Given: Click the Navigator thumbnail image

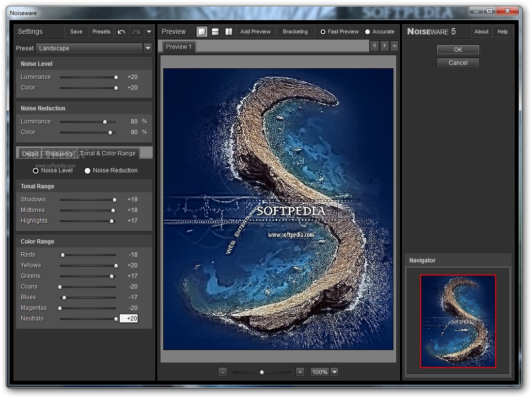Looking at the screenshot, I should coord(458,321).
